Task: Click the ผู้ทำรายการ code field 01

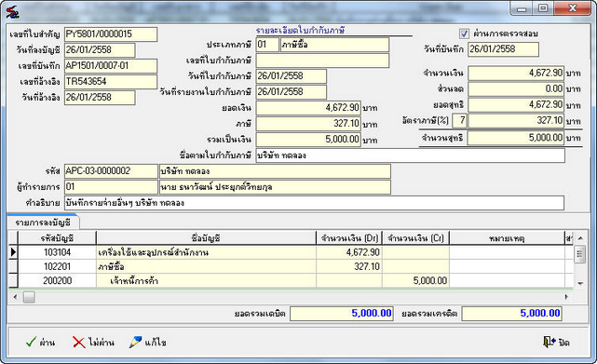Action: pyautogui.click(x=111, y=187)
